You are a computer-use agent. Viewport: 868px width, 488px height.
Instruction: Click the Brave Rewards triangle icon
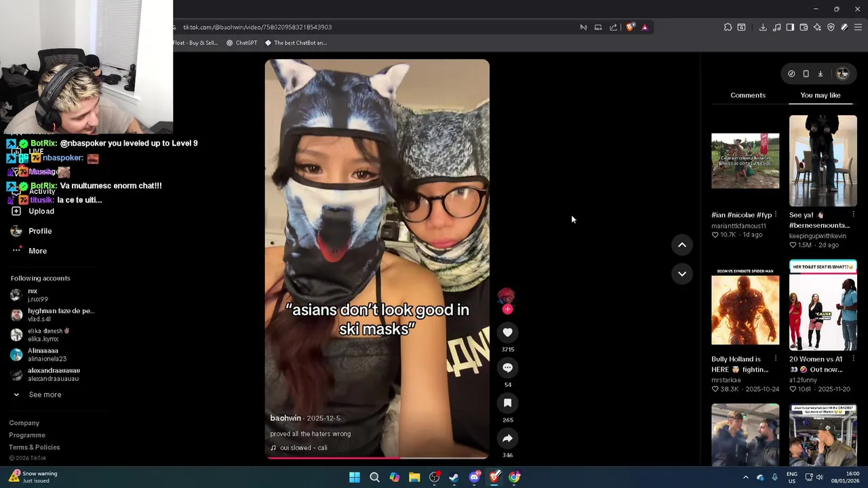pyautogui.click(x=644, y=27)
